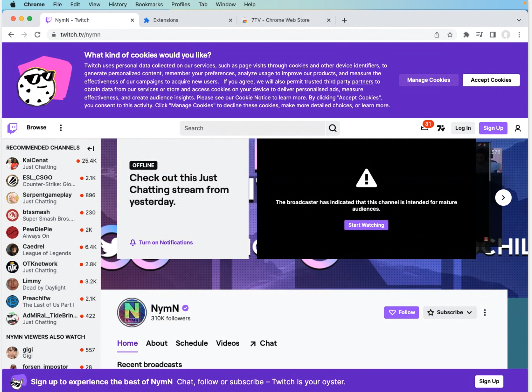
Task: Click the verified badge next to NymN
Action: coord(185,308)
